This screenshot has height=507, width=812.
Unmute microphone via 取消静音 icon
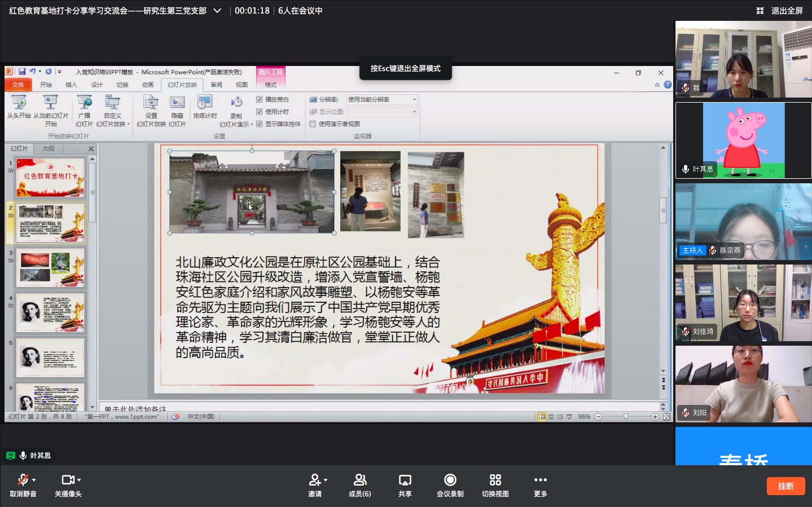pyautogui.click(x=23, y=480)
